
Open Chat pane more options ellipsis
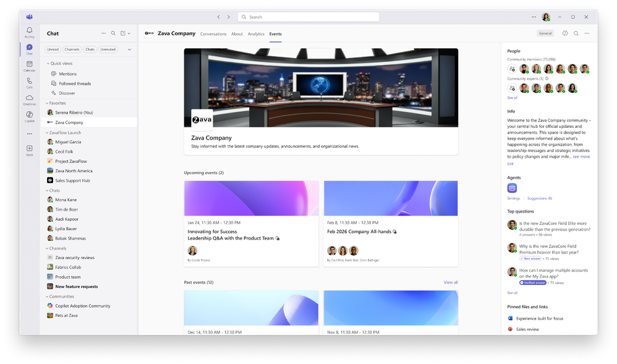coord(103,33)
